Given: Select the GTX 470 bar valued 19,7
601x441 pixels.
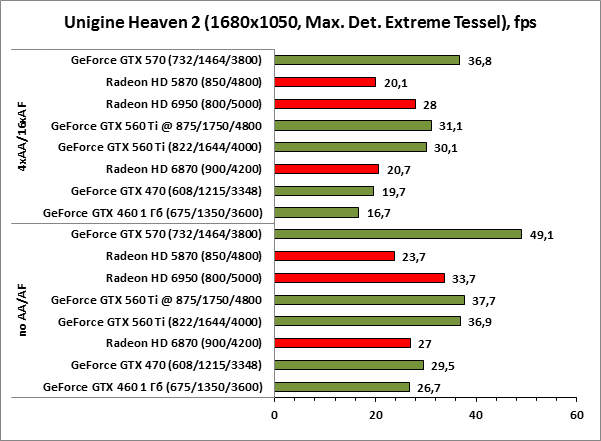Looking at the screenshot, I should pos(324,191).
